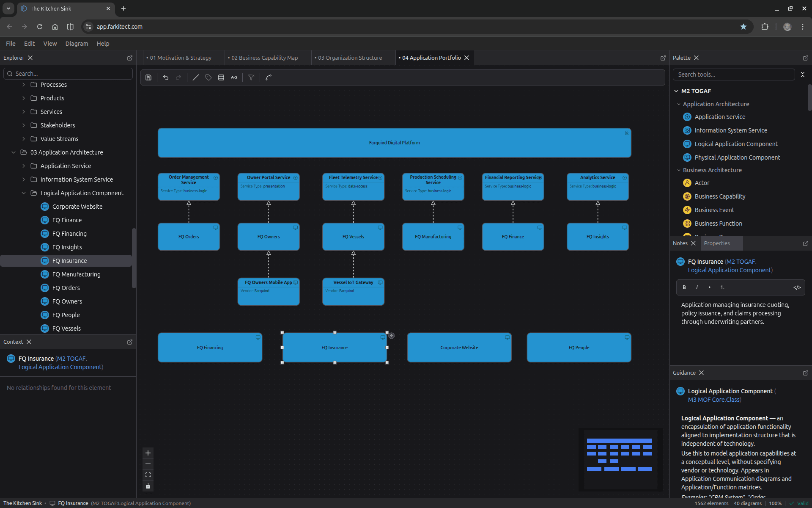812x508 pixels.
Task: Select FQ Manufacturing in explorer tree
Action: click(x=76, y=274)
